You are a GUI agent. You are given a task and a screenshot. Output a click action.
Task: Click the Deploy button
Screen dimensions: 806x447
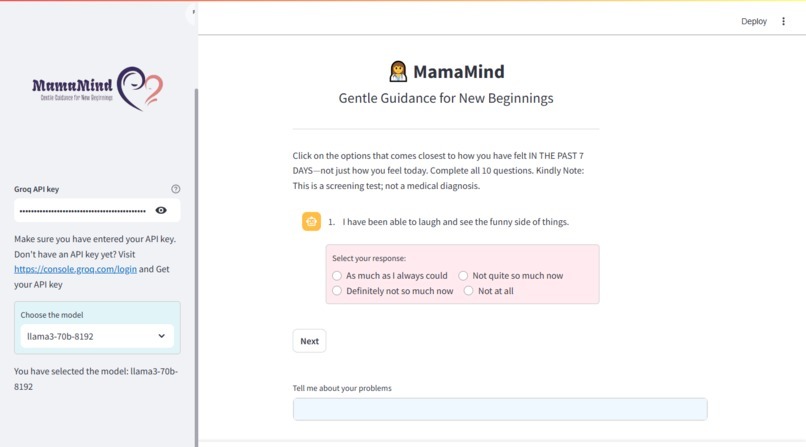(x=754, y=21)
